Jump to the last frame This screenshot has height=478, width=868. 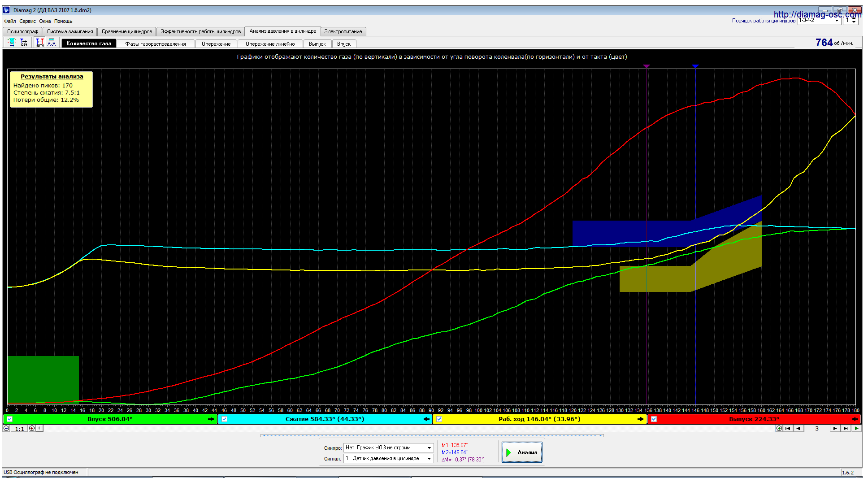click(846, 428)
